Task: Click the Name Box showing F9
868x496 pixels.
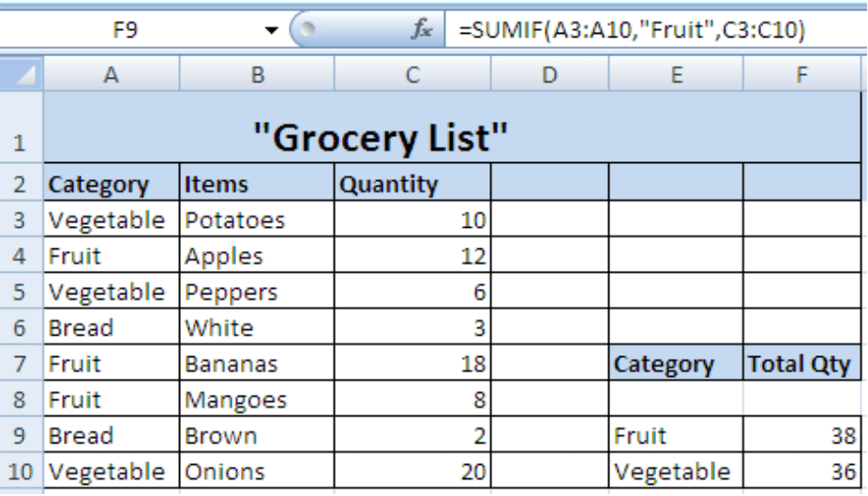Action: pyautogui.click(x=127, y=30)
